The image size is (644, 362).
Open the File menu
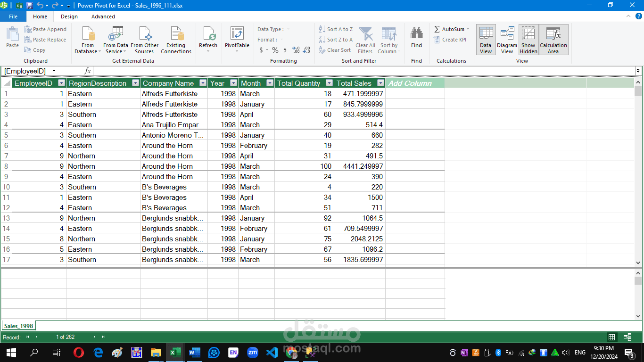pos(13,16)
